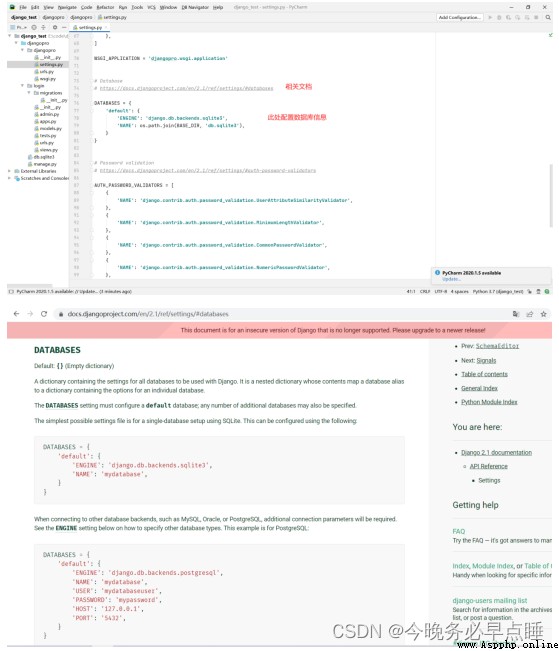Click Update link in PyCharm notification
The width and height of the screenshot is (559, 651).
coord(451,279)
